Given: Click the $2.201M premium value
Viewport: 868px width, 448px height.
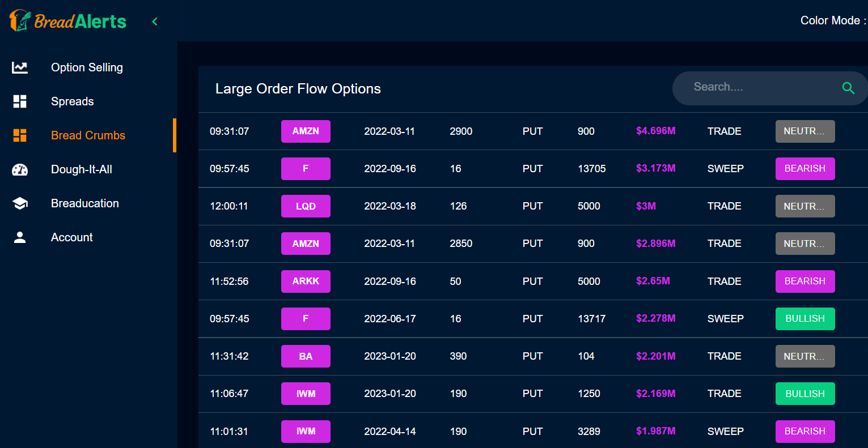Looking at the screenshot, I should tap(655, 356).
